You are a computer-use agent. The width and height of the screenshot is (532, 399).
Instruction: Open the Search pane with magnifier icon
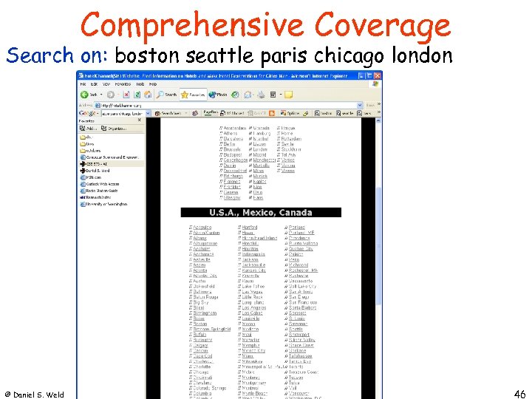(x=166, y=95)
